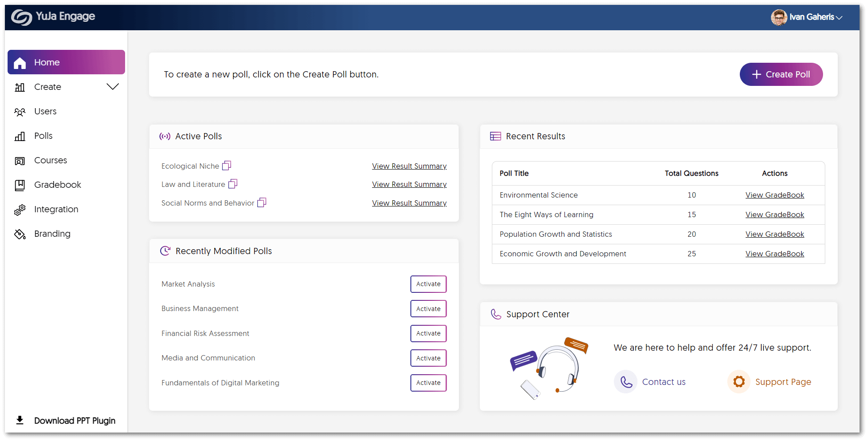View GradeBook for Environmental Science

pyautogui.click(x=775, y=195)
